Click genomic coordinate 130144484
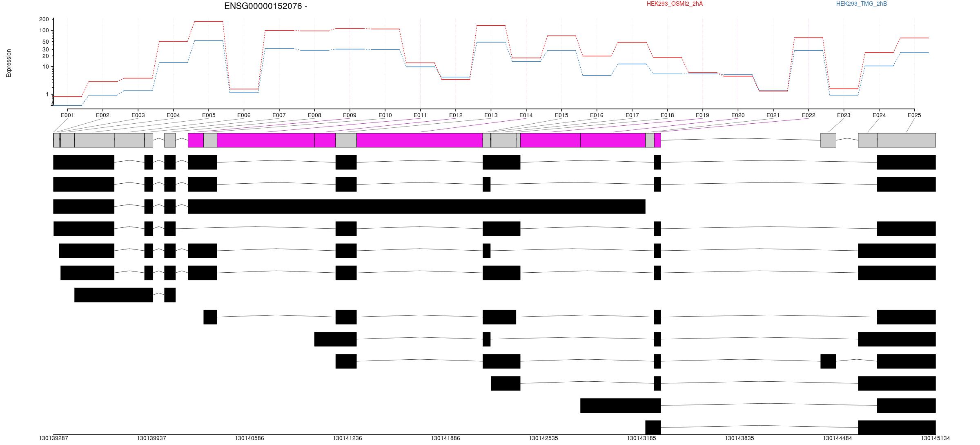This screenshot has height=445, width=980. click(837, 438)
